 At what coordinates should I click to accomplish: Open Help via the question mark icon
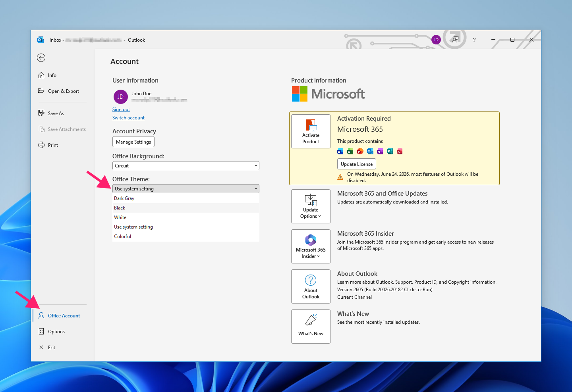tap(474, 40)
